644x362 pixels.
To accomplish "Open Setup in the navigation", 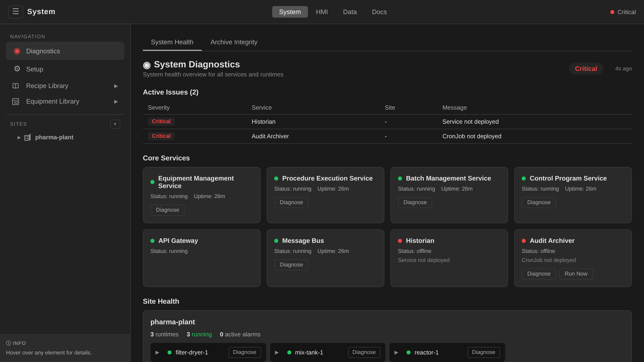I will [x=65, y=69].
